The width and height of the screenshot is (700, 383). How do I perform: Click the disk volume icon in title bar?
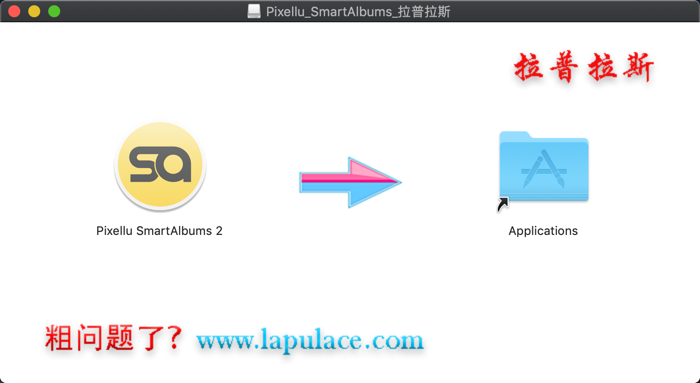click(254, 11)
